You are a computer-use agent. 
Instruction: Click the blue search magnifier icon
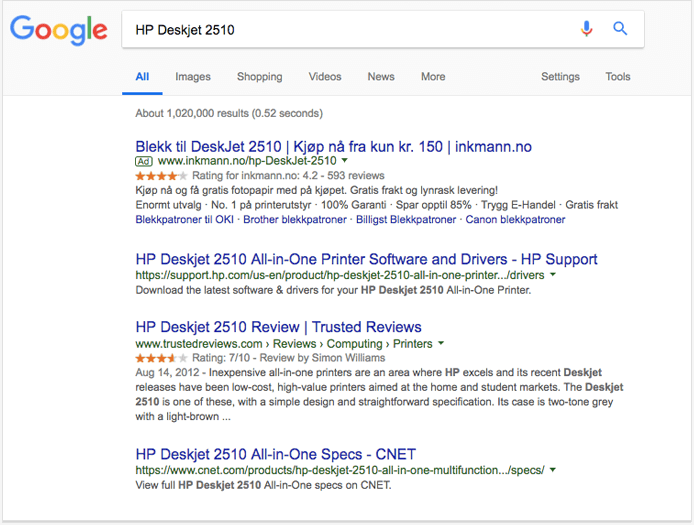tap(620, 29)
